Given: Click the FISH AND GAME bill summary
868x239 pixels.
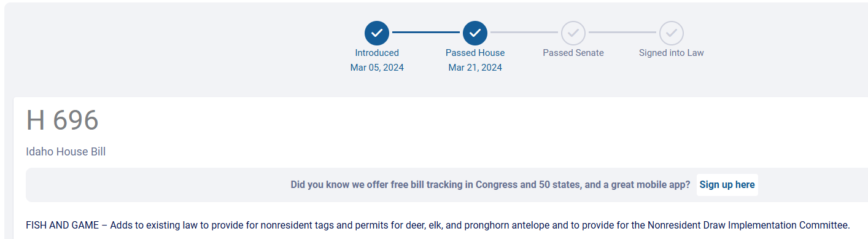Looking at the screenshot, I should [438, 225].
